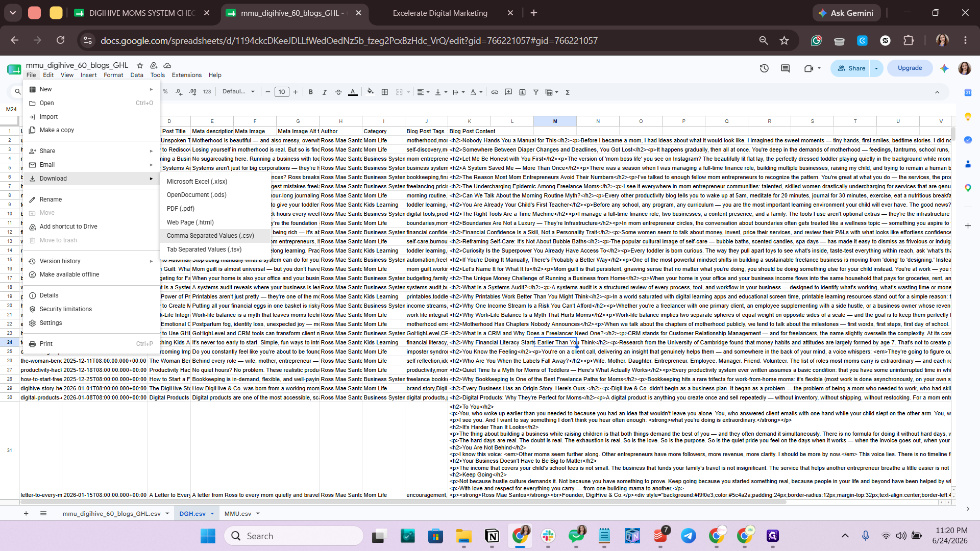980x551 pixels.
Task: Create a filter icon
Action: (536, 92)
